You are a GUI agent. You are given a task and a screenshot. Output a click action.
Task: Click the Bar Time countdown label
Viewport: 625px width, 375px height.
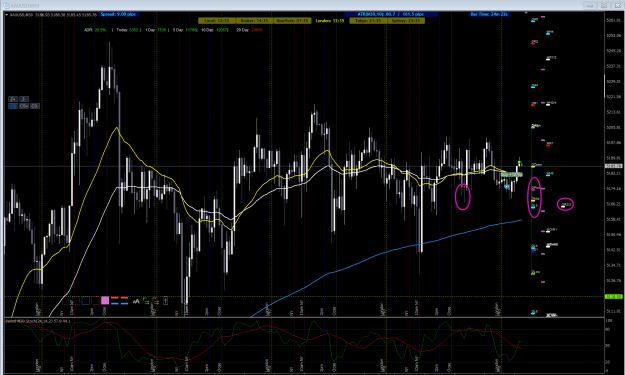[489, 14]
